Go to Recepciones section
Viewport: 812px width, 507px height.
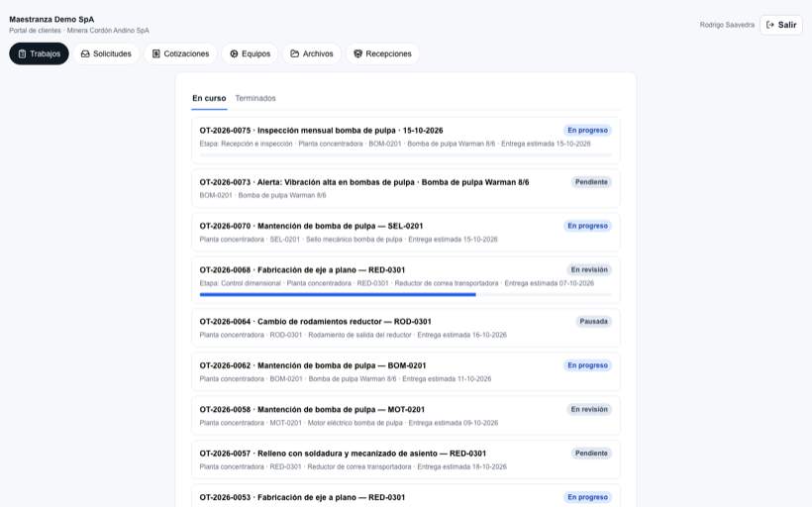tap(382, 53)
